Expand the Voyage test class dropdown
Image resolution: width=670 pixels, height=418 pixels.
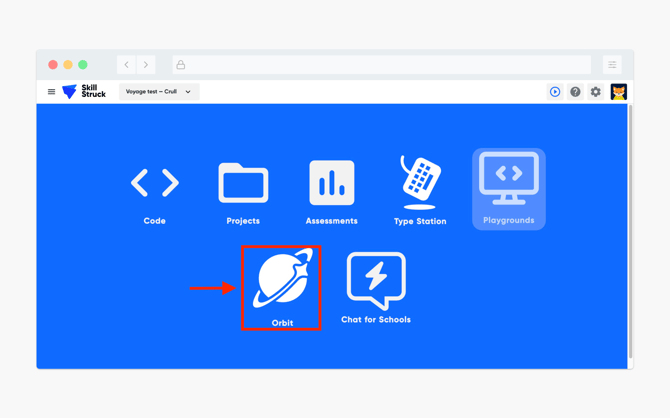point(159,91)
